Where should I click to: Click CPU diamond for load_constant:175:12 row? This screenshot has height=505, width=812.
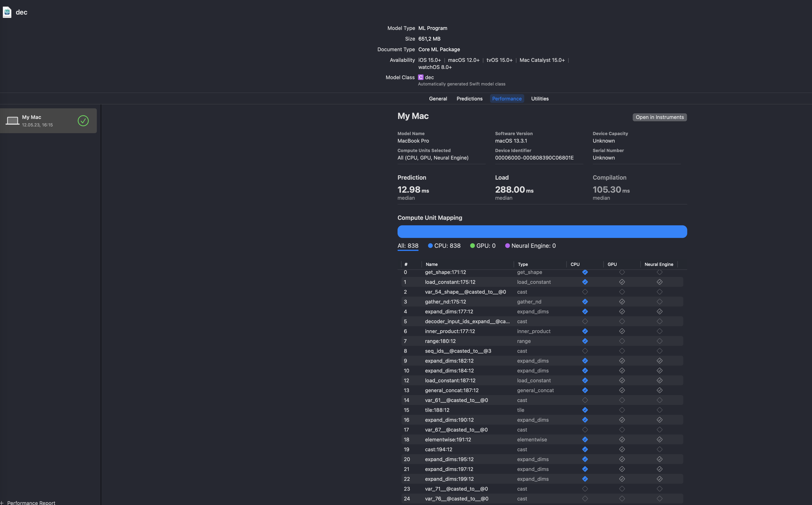585,282
